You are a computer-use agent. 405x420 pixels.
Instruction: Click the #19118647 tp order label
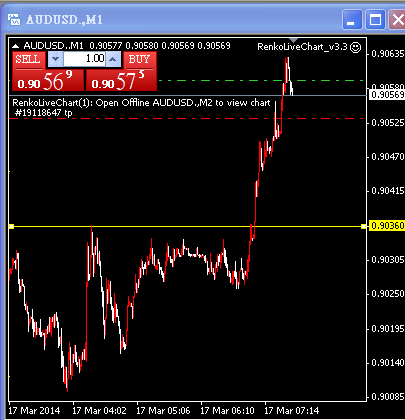pos(44,113)
